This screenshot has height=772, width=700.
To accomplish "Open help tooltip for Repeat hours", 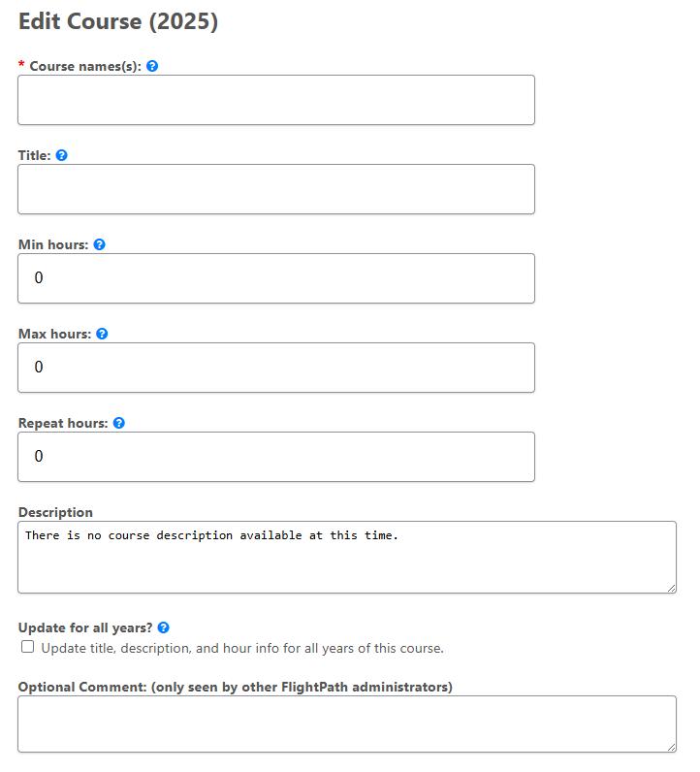I will [119, 424].
